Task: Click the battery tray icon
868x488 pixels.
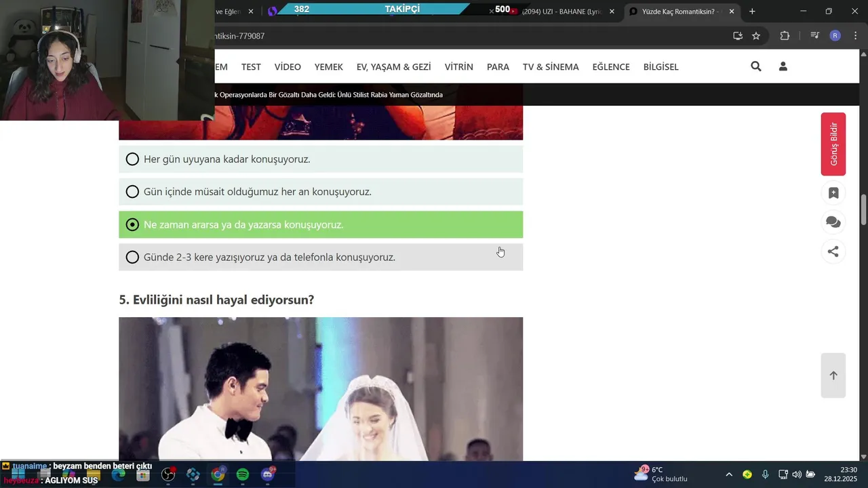Action: 810,474
